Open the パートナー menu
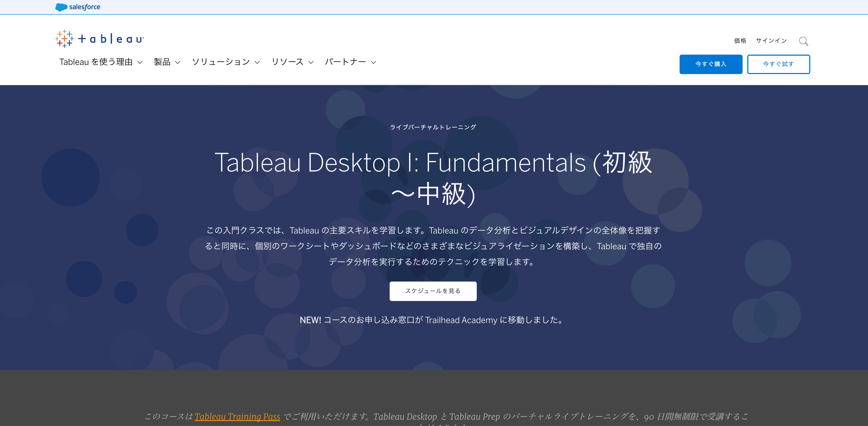The height and width of the screenshot is (426, 868). (345, 62)
